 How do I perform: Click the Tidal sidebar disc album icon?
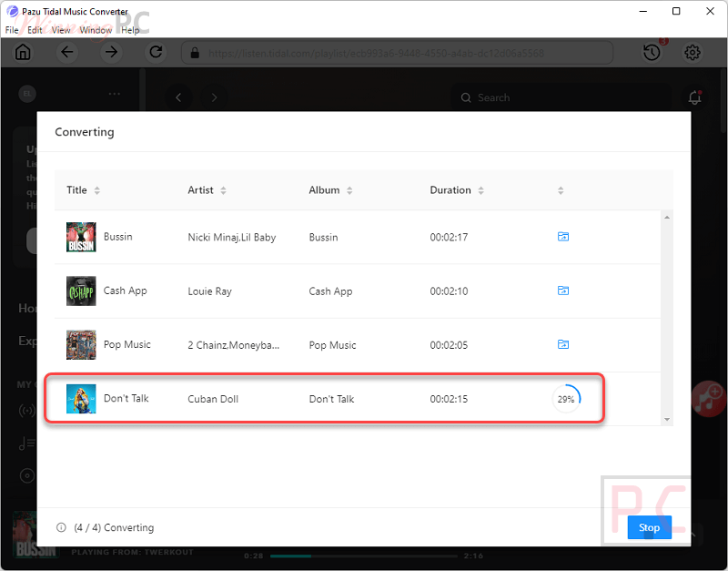tap(27, 475)
